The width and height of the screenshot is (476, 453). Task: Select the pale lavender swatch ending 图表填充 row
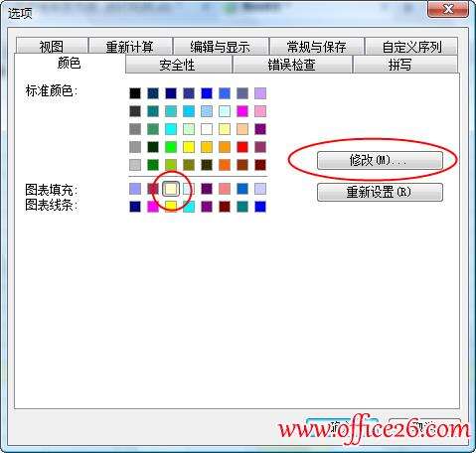[260, 189]
